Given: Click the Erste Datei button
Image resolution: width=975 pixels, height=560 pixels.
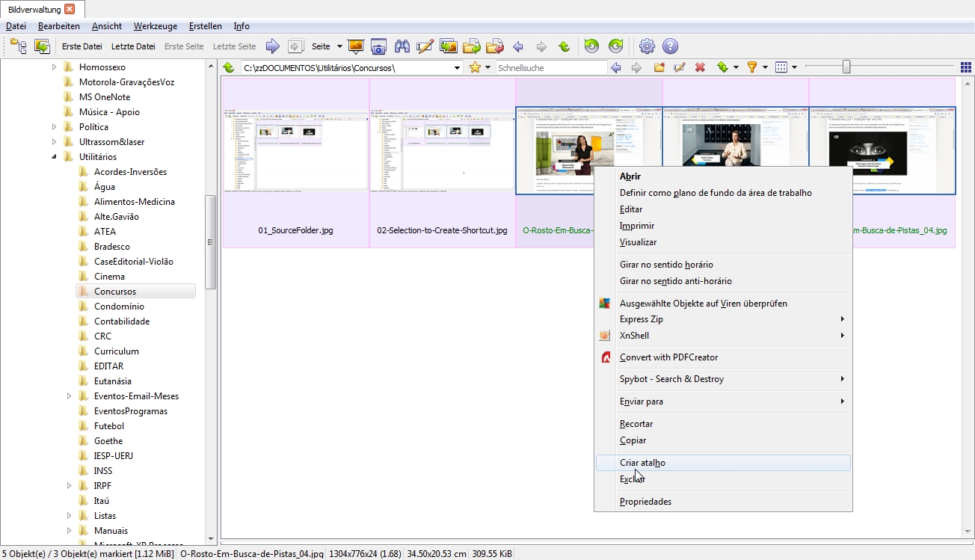Looking at the screenshot, I should [x=81, y=46].
